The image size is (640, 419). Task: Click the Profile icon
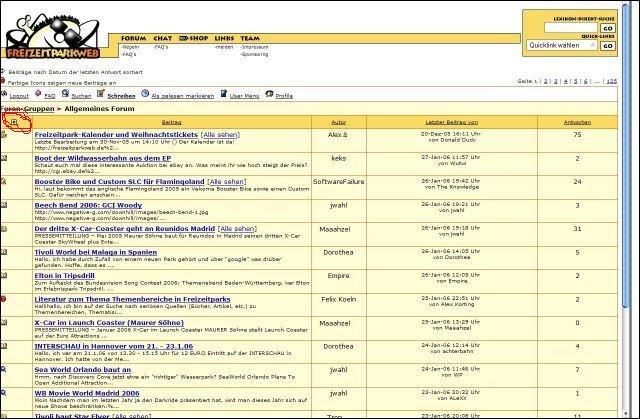pos(269,93)
